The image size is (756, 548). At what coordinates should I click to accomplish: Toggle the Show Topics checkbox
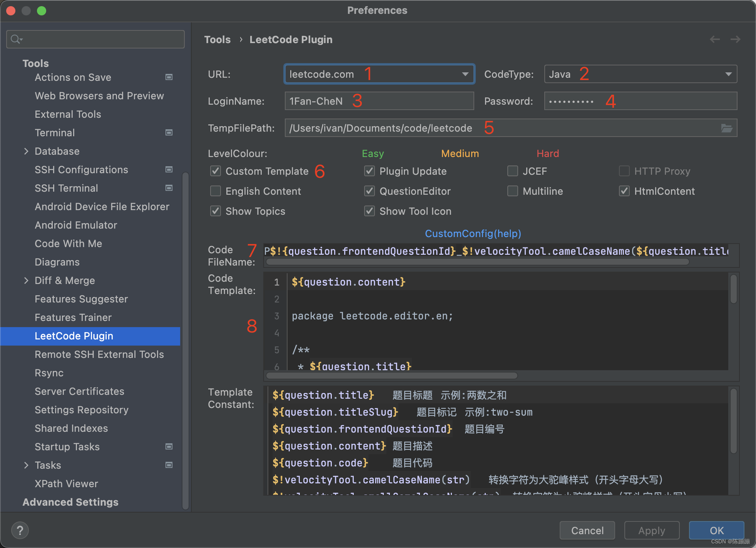click(x=216, y=211)
